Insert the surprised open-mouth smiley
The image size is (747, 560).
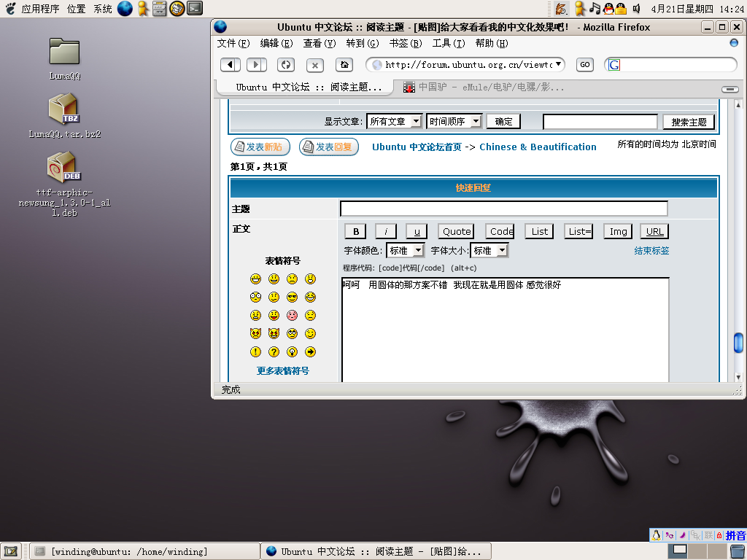[310, 279]
